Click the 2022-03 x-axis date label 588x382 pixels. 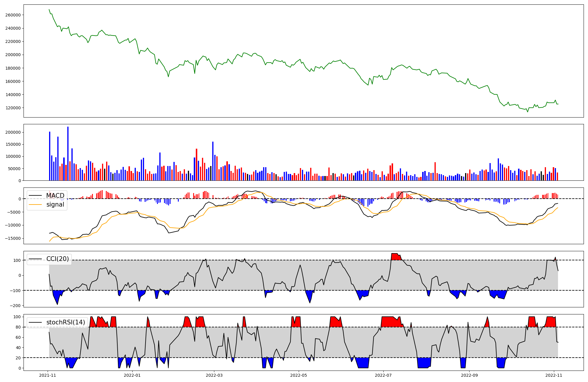214,375
